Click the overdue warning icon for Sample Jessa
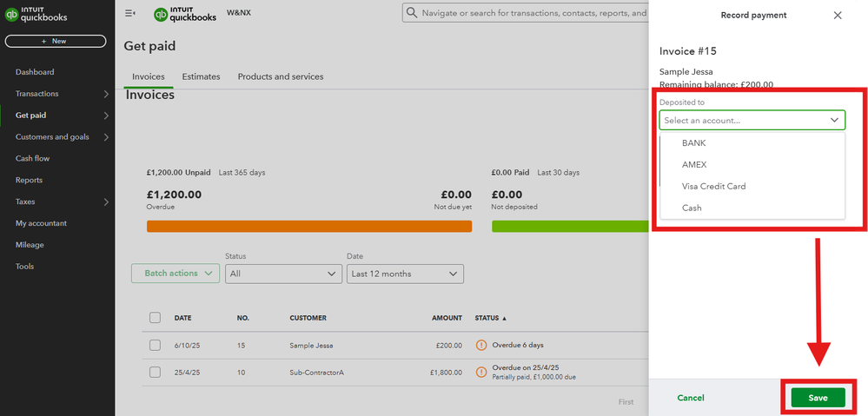 coord(481,345)
